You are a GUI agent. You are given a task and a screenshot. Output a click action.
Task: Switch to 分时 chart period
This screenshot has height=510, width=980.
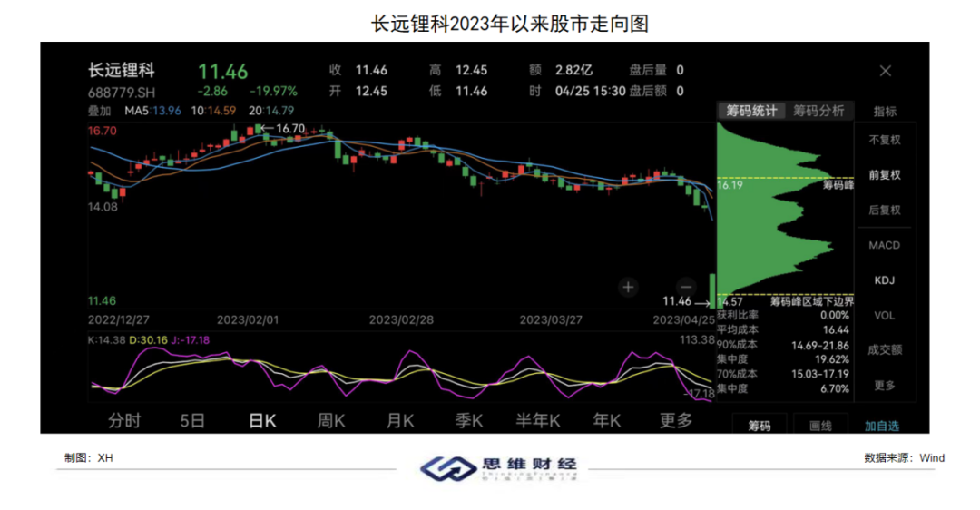[123, 421]
